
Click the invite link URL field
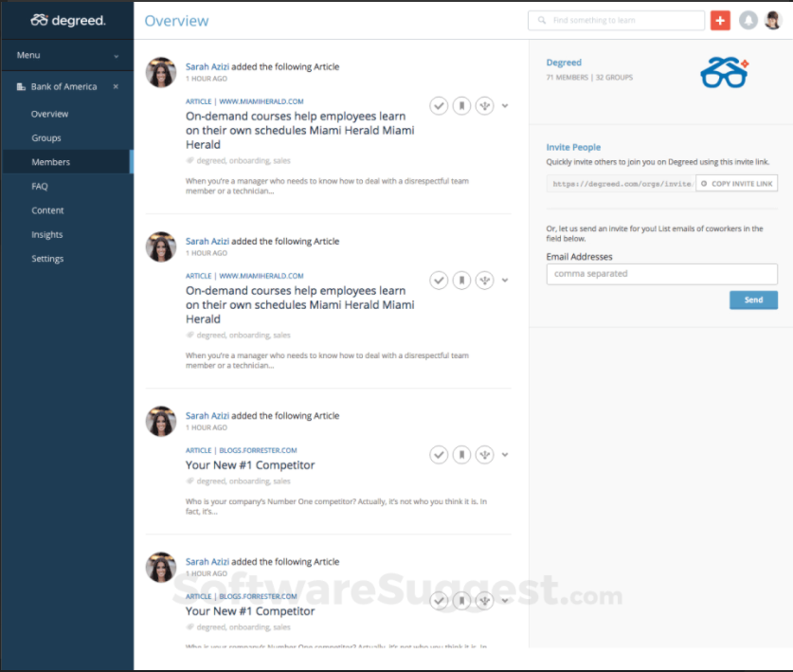point(622,183)
